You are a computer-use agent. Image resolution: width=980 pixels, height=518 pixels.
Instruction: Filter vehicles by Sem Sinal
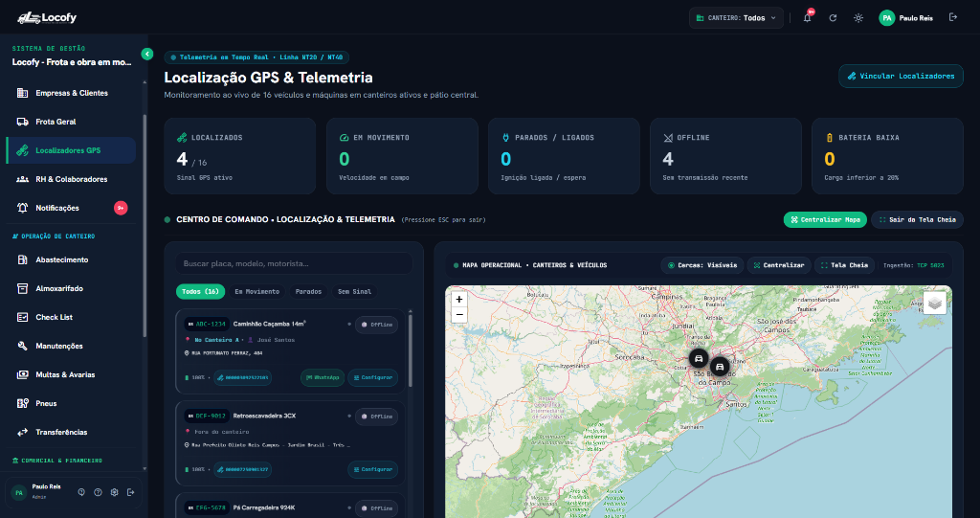point(354,291)
